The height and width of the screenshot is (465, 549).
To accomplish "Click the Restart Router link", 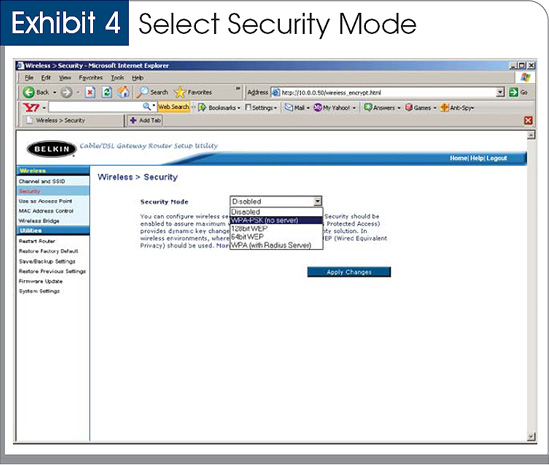I will (x=37, y=241).
